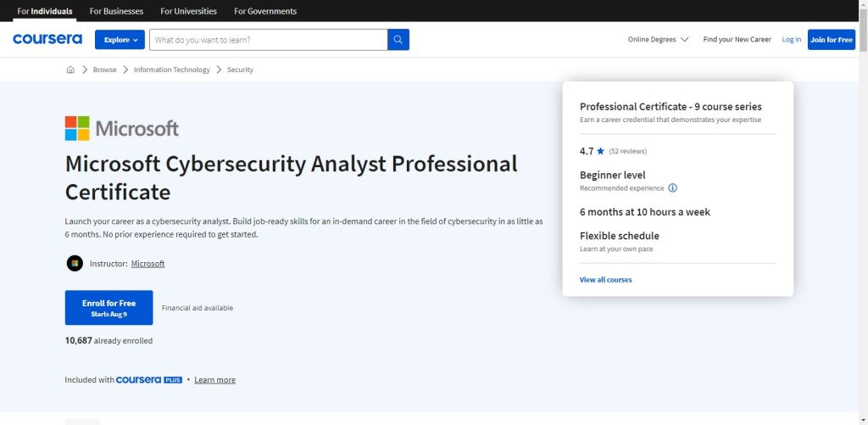This screenshot has height=425, width=868.
Task: Click the (52 reviews) text
Action: pyautogui.click(x=628, y=151)
